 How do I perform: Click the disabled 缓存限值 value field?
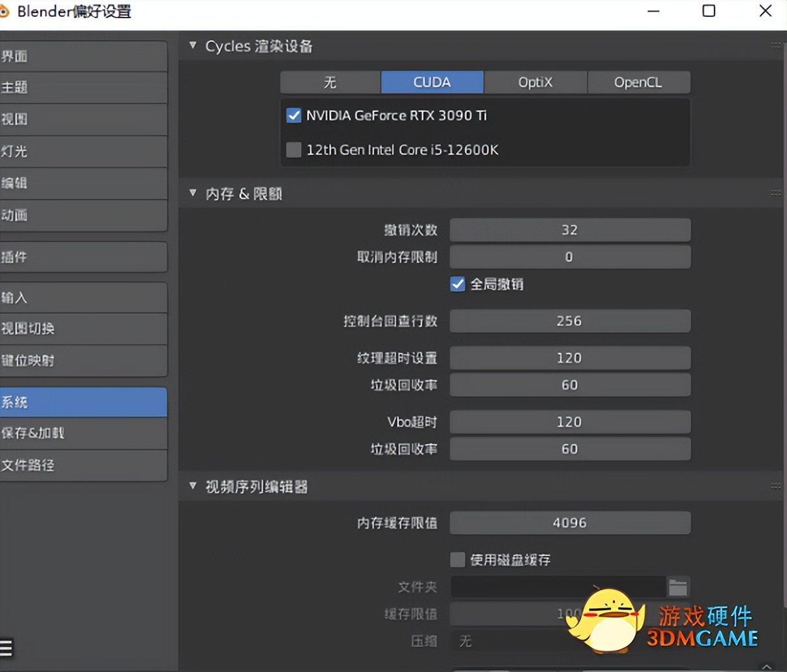[x=570, y=614]
